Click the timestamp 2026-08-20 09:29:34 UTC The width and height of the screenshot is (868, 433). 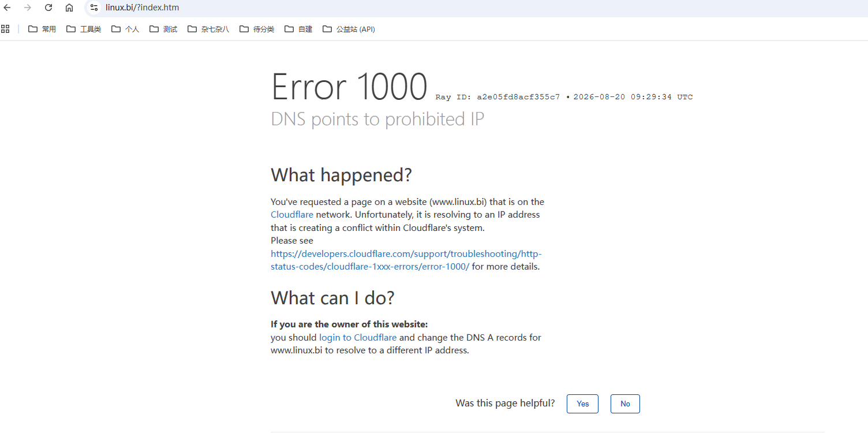pyautogui.click(x=633, y=97)
